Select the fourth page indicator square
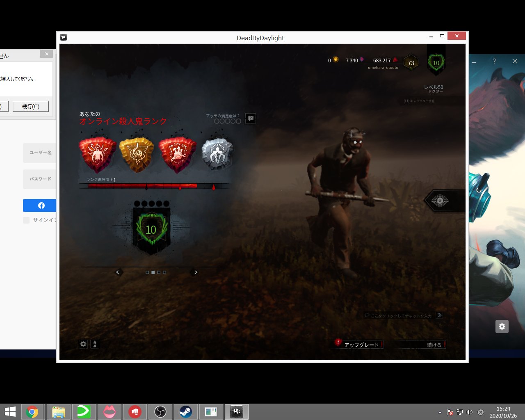Viewport: 525px width, 420px height. coord(164,272)
